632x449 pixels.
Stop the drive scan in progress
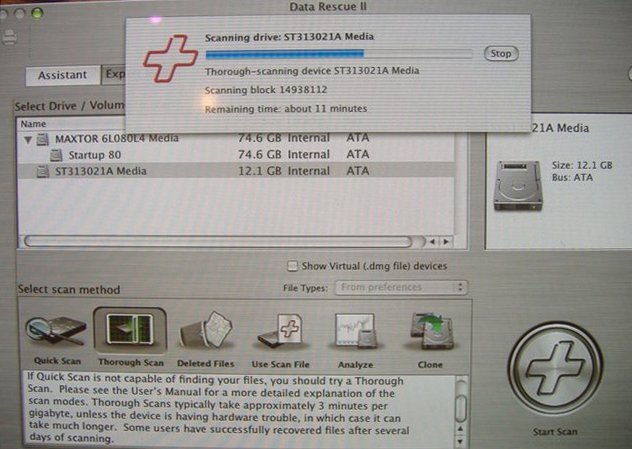(500, 53)
